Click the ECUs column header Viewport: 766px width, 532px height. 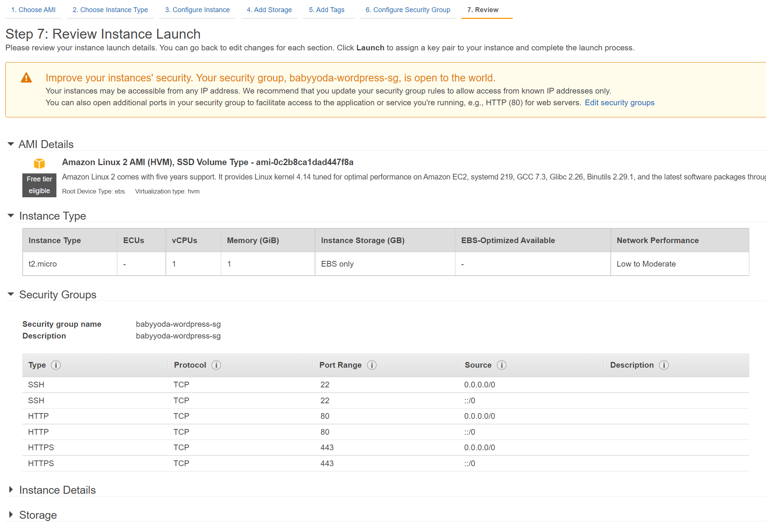coord(142,240)
